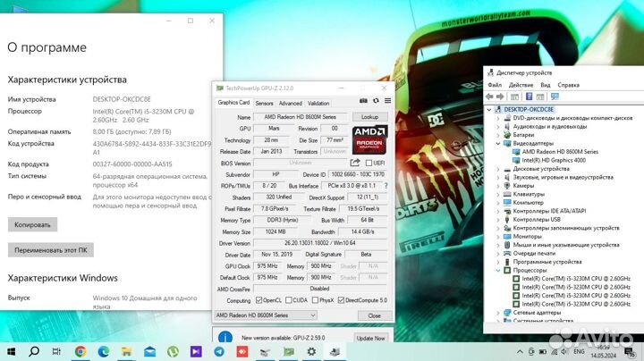Click Device Manager blue help toolbar icon
The width and height of the screenshot is (644, 361).
[x=529, y=97]
